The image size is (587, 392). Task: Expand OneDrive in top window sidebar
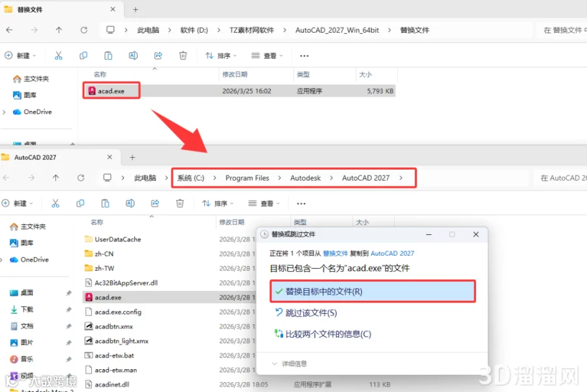click(4, 112)
